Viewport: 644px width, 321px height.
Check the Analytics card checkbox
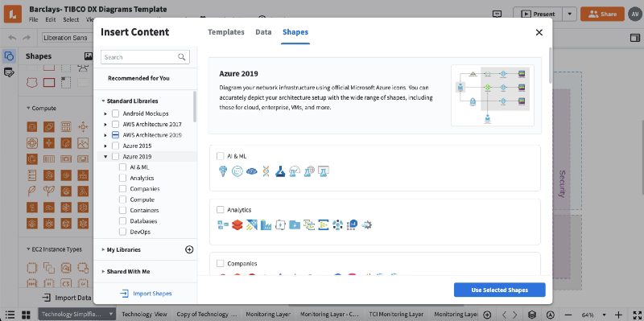[220, 210]
